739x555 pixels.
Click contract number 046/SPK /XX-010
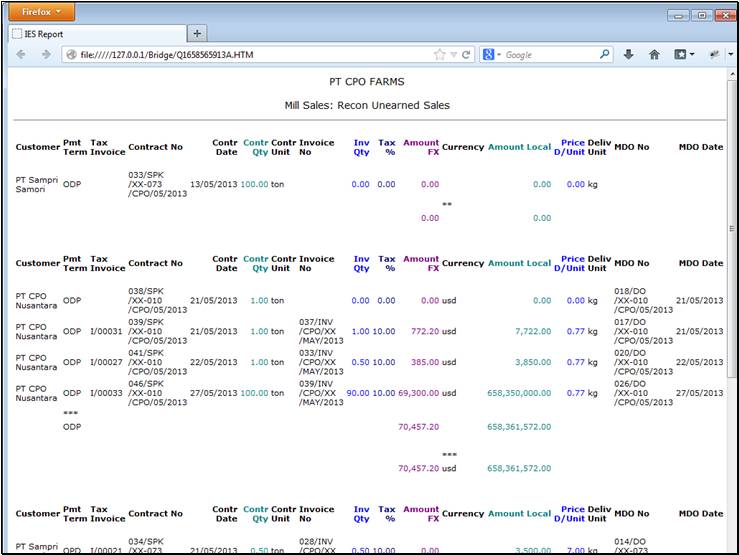click(x=157, y=393)
